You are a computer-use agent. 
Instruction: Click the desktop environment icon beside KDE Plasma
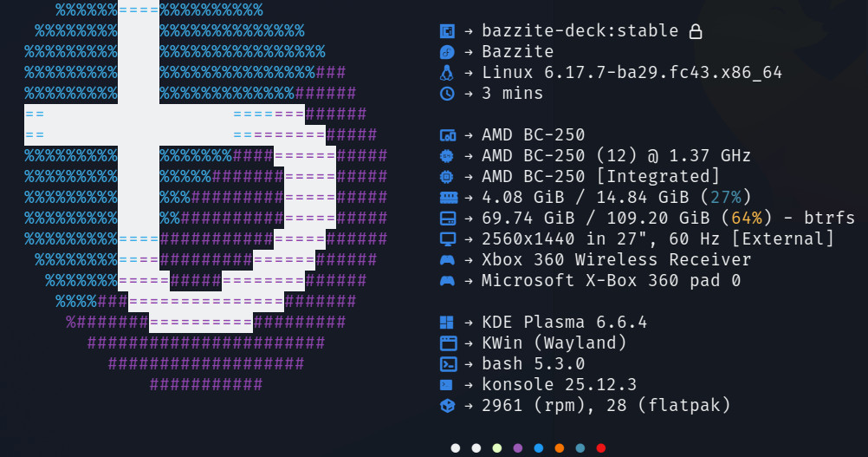[x=447, y=323]
